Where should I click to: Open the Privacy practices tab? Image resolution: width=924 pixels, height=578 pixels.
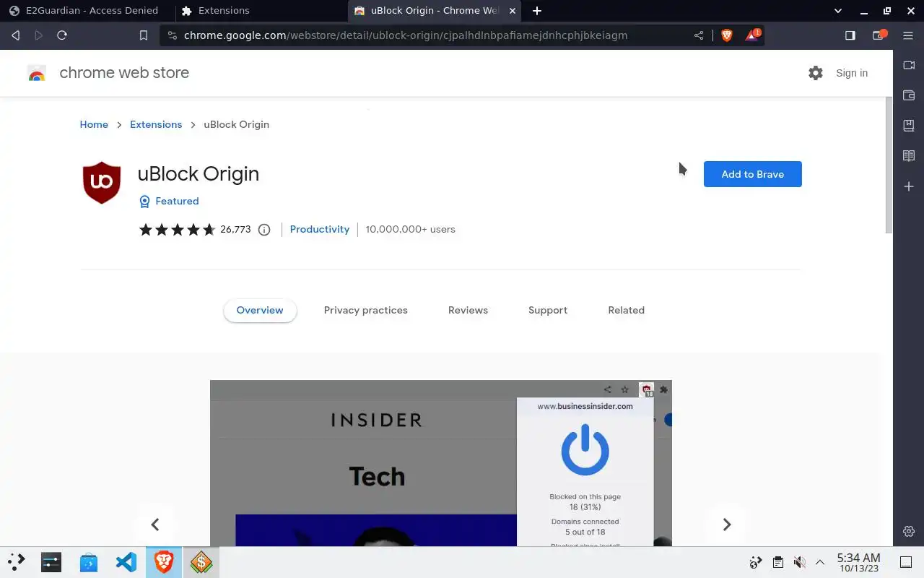click(366, 310)
